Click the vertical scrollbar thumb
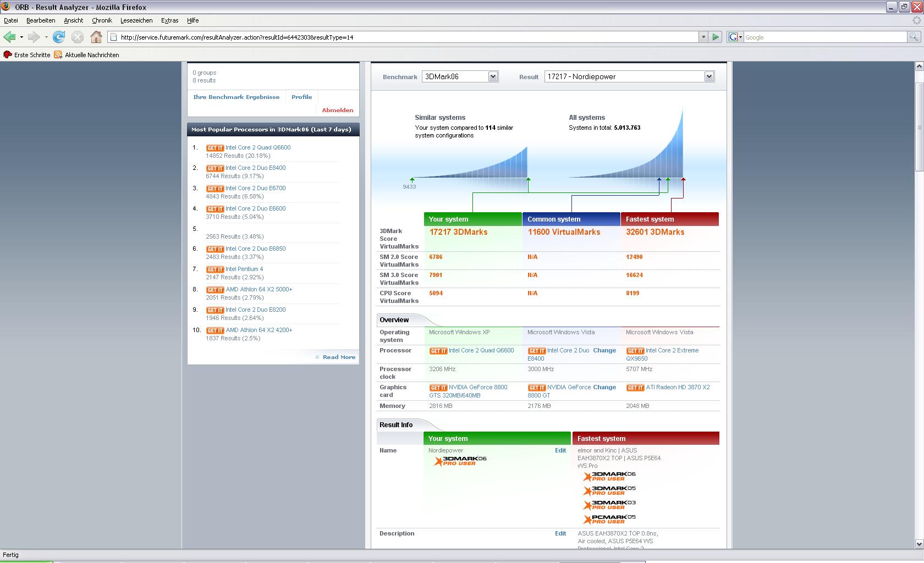 919,128
